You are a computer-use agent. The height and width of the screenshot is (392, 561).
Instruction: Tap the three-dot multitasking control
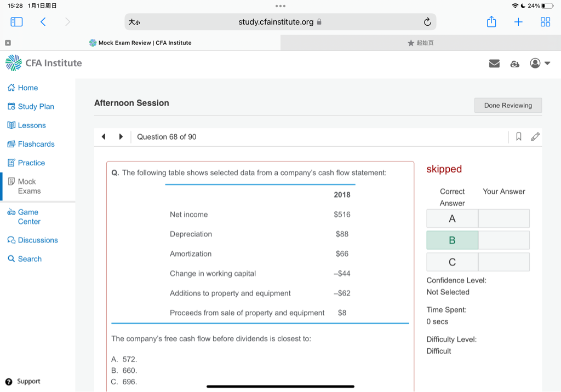[280, 5]
